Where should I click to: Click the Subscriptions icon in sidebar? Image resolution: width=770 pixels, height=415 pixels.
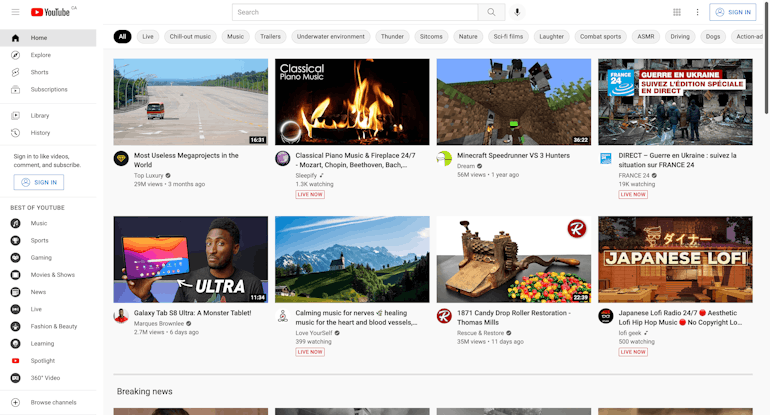pos(16,89)
